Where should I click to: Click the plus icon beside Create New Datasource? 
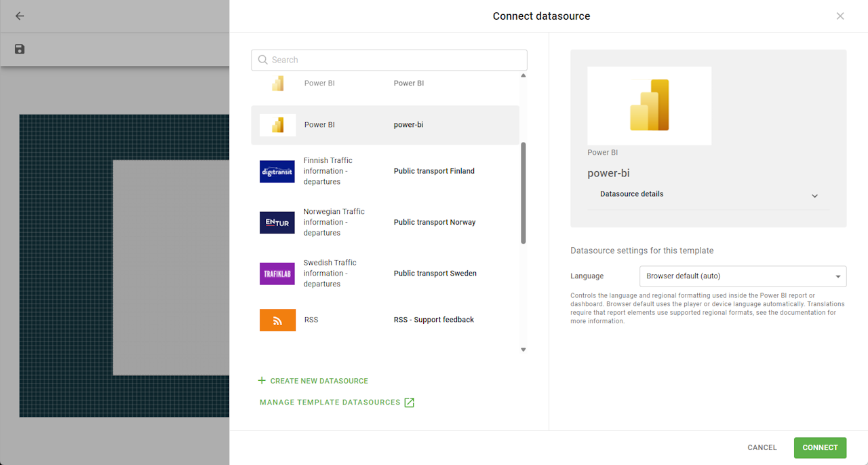(x=262, y=381)
